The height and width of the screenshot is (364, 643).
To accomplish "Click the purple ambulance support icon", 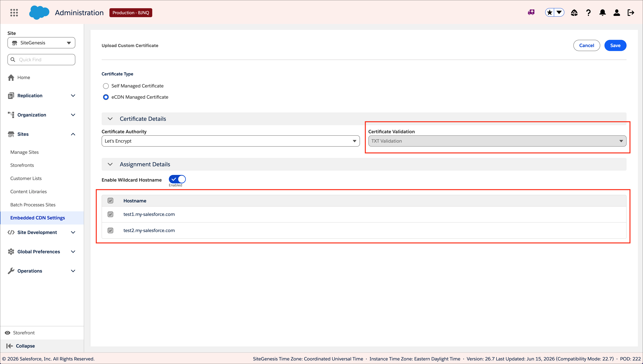I will (x=531, y=12).
